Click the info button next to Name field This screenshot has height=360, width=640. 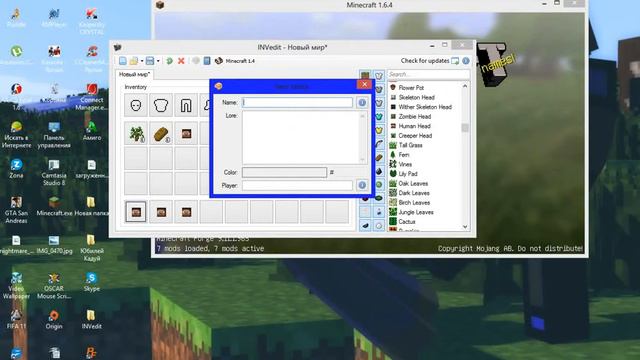[x=362, y=102]
